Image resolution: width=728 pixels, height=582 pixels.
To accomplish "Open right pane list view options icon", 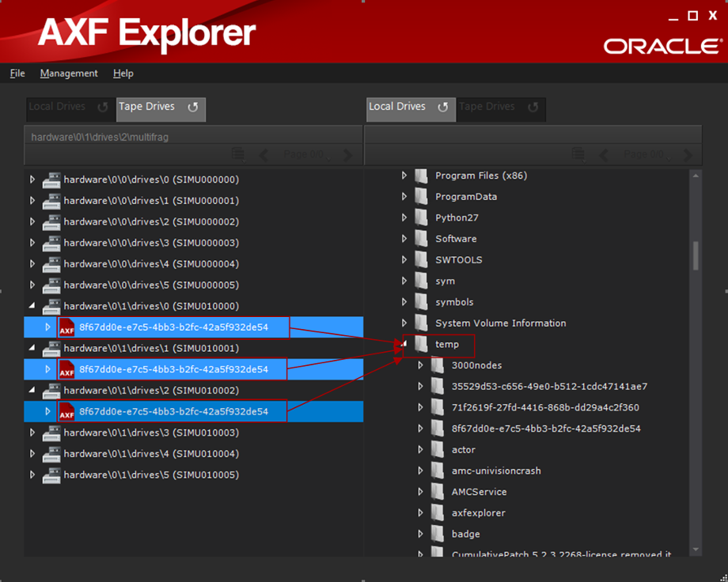I will tap(578, 154).
